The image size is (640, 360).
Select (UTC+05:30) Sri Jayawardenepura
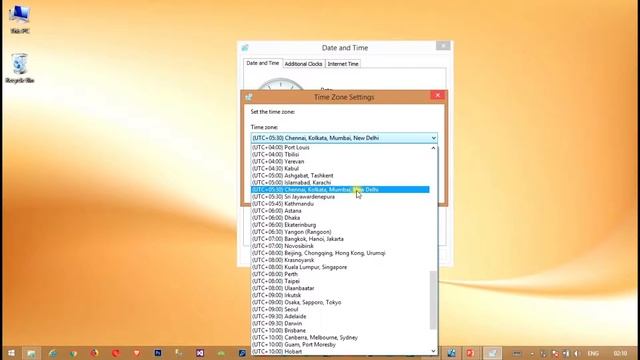(340, 196)
